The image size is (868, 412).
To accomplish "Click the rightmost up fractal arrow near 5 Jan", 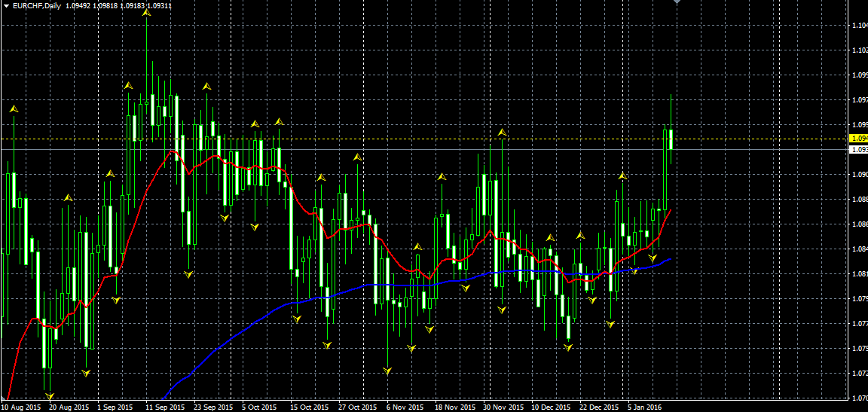I will click(623, 175).
